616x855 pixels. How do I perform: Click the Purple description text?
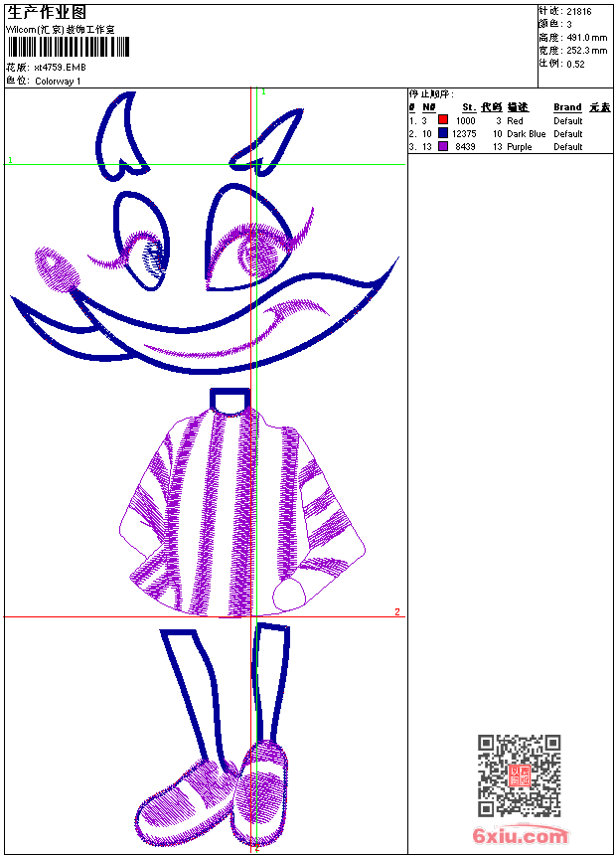click(x=519, y=147)
